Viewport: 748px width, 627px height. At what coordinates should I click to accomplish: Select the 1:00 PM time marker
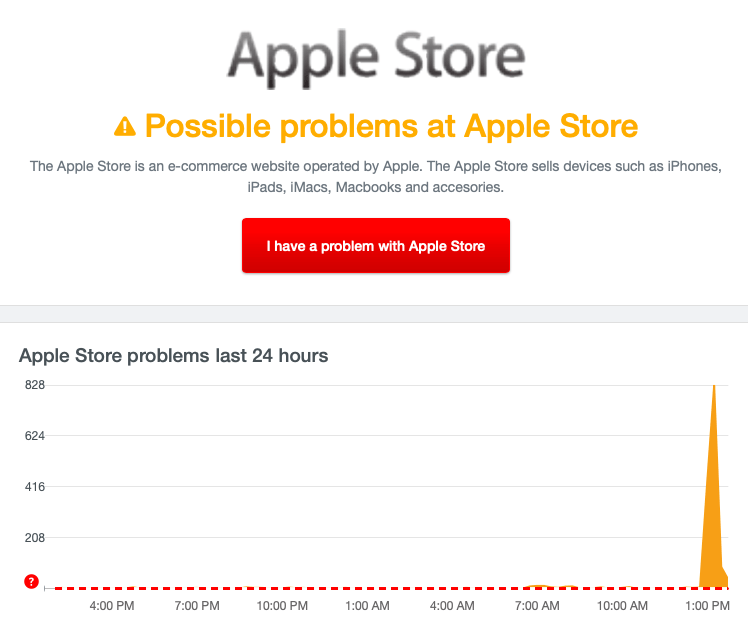pos(707,606)
